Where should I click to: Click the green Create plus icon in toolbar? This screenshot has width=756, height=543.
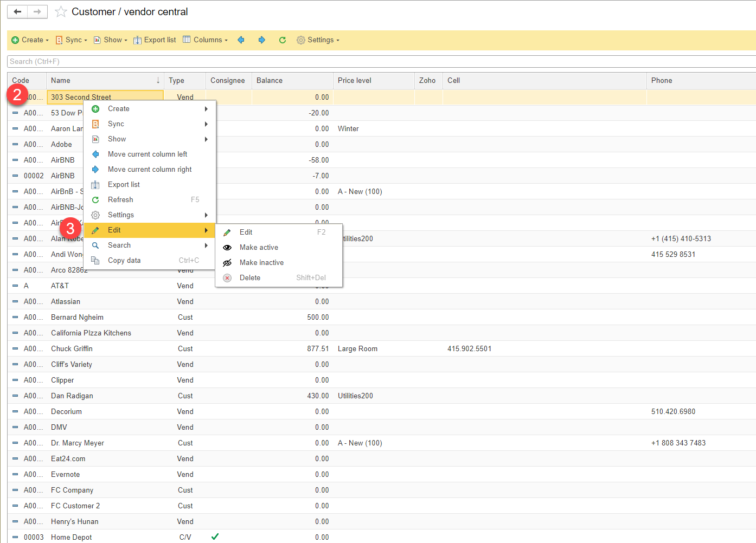tap(15, 40)
